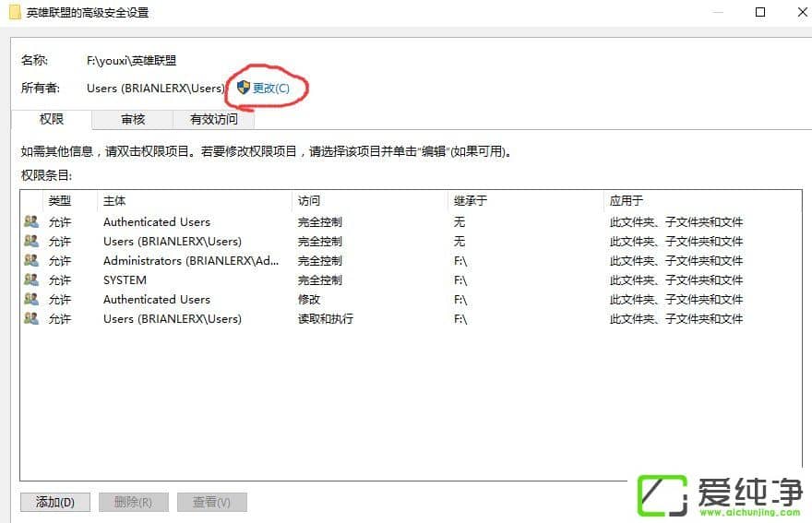Click group icon of the 读取和执行 Users row
This screenshot has height=523, width=812.
click(31, 318)
